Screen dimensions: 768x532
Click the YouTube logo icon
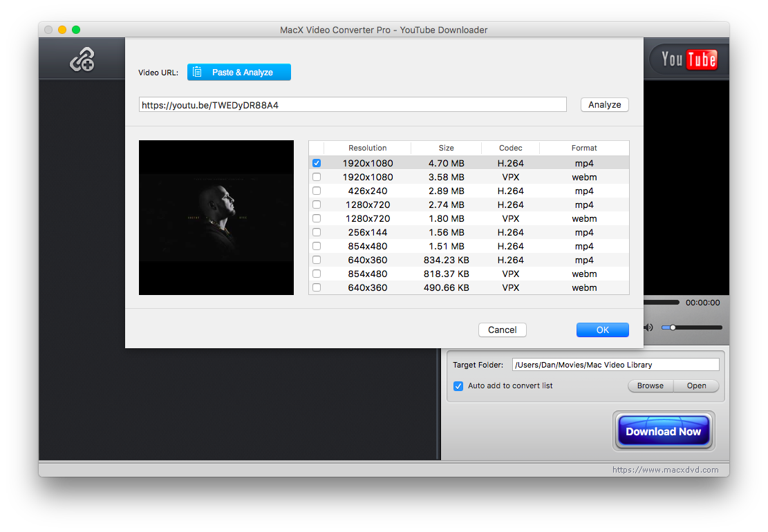tap(689, 59)
